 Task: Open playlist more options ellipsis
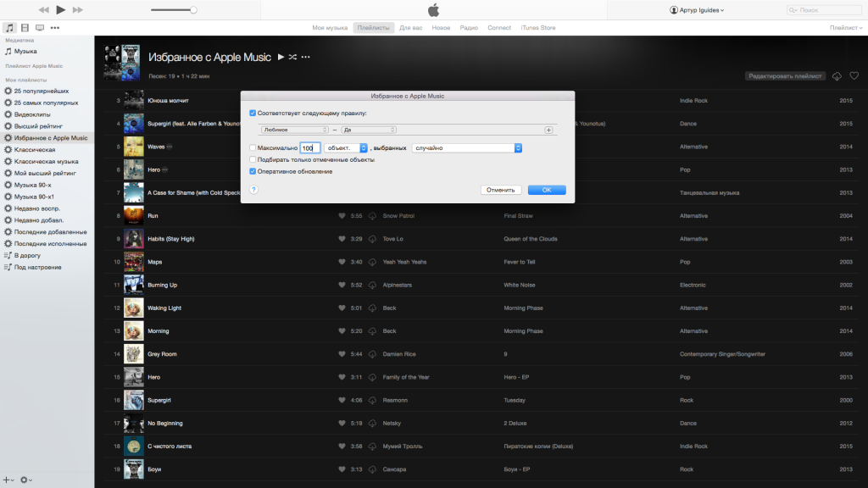point(305,57)
